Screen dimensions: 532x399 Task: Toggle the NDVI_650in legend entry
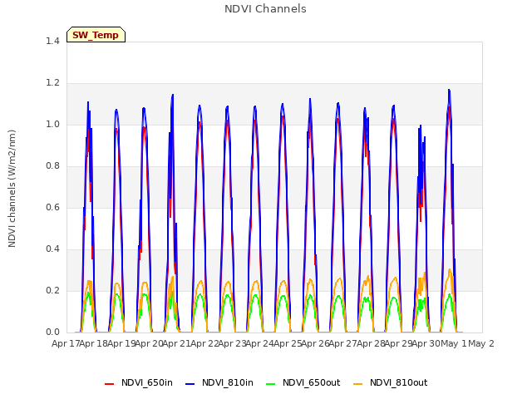click(139, 382)
